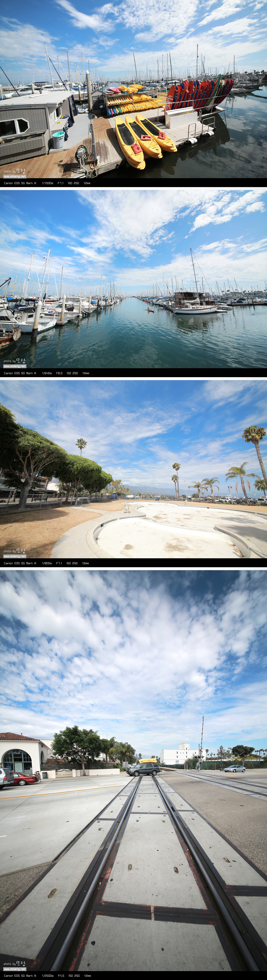Click the silver car on the right road

pos(234,769)
